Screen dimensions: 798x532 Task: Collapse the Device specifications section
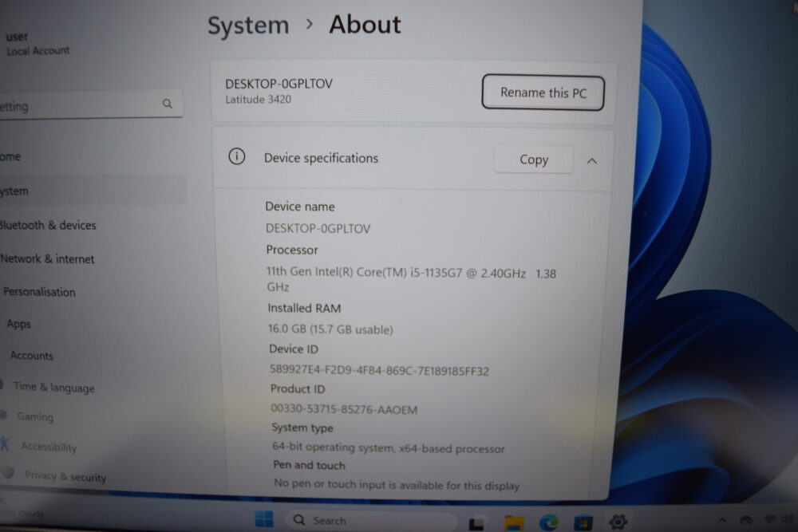pos(591,161)
